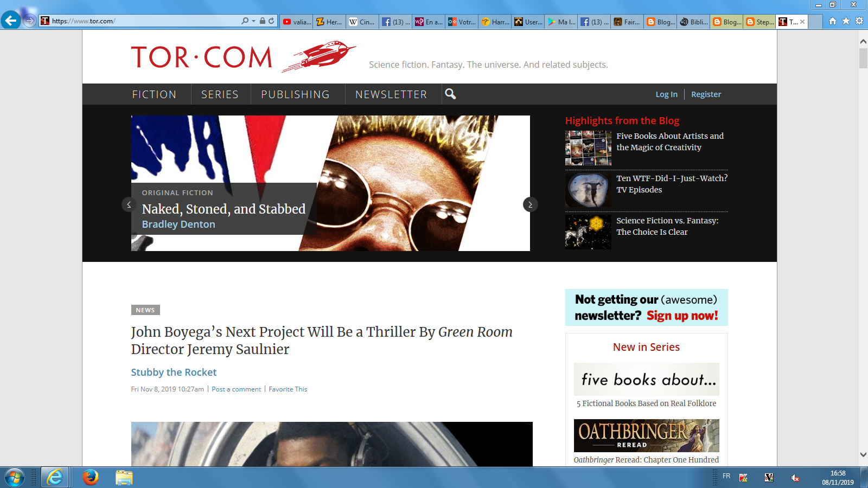Open 'Ten WTF-Did-I-Just-Watch?' article
The width and height of the screenshot is (868, 488).
tap(672, 184)
